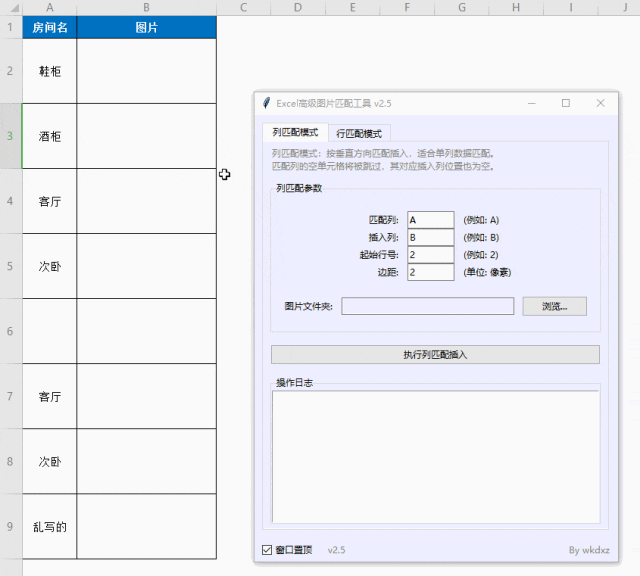Click the 图片文件夹 path field
Image resolution: width=640 pixels, height=576 pixels.
coord(427,306)
